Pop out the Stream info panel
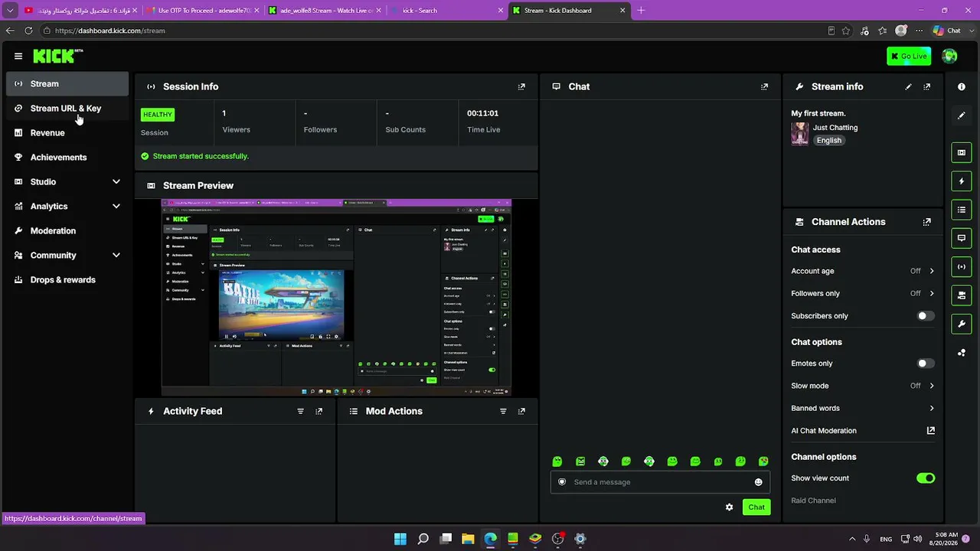 [927, 86]
